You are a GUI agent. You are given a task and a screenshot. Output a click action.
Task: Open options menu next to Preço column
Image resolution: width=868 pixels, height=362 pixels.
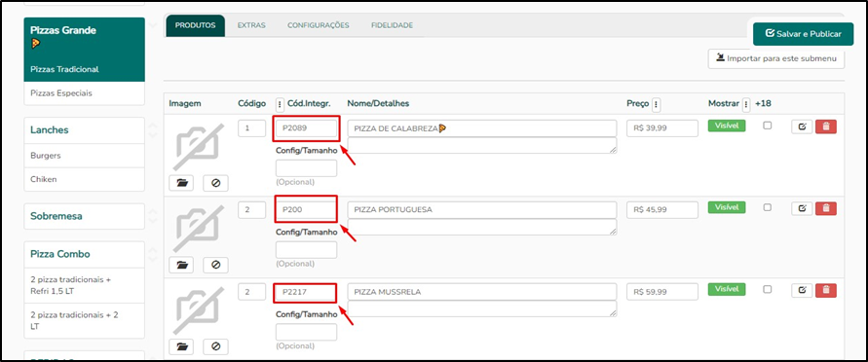[x=656, y=104]
